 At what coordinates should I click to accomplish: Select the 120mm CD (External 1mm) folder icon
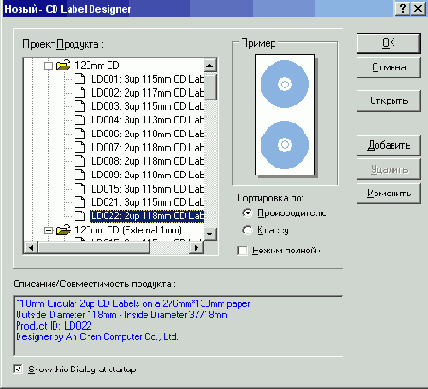point(63,230)
